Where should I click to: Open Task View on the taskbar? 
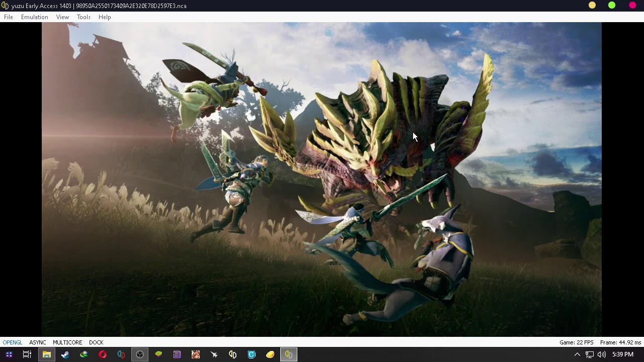[x=27, y=354]
